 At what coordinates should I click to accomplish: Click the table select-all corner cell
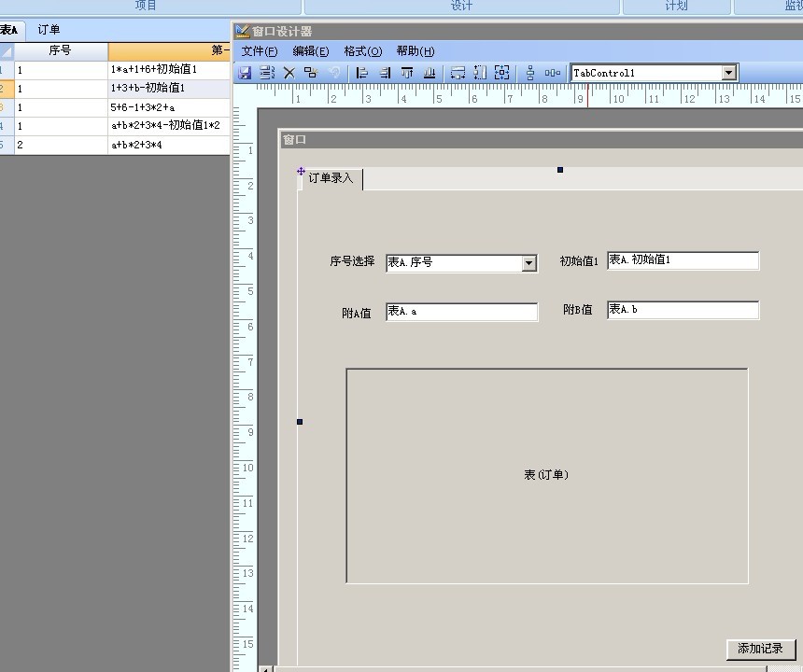click(x=7, y=50)
